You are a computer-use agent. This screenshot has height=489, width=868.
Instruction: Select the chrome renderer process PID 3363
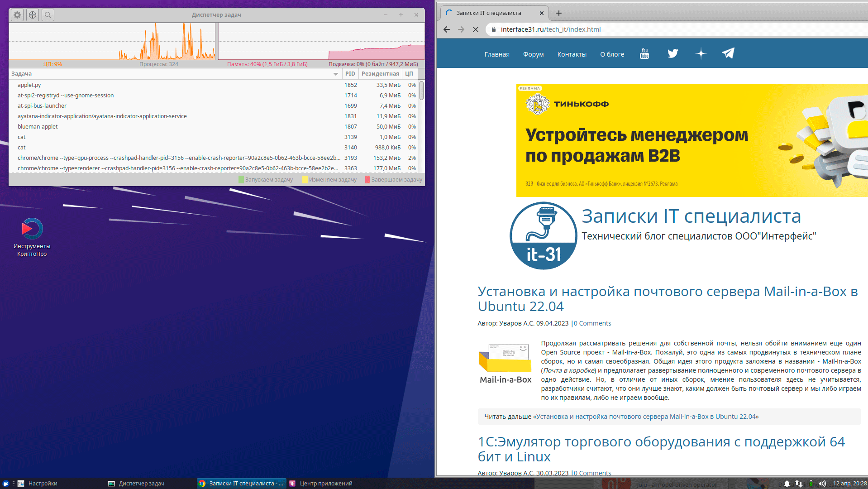[x=214, y=168]
